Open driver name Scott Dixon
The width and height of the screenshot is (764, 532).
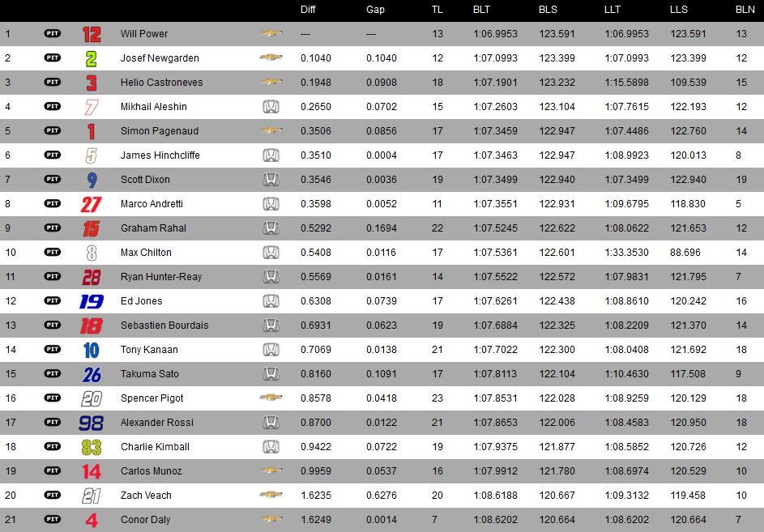[x=145, y=180]
